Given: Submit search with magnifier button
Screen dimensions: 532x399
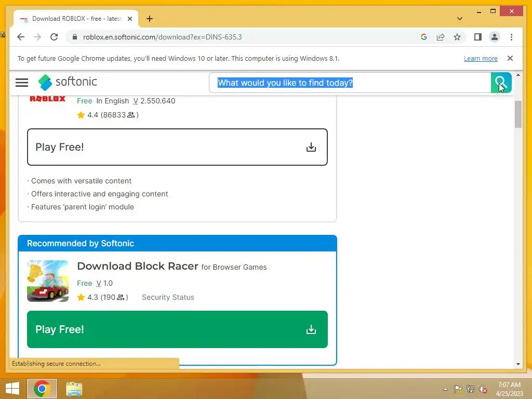Looking at the screenshot, I should (x=501, y=83).
